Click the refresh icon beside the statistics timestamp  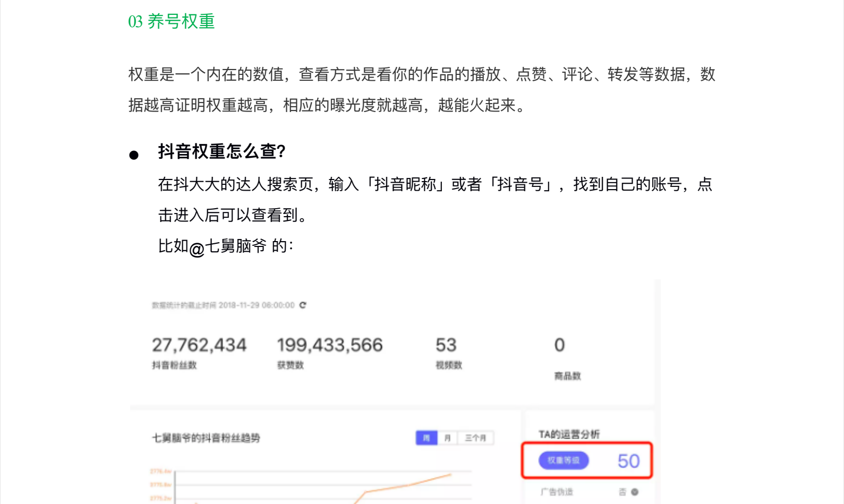[x=303, y=305]
